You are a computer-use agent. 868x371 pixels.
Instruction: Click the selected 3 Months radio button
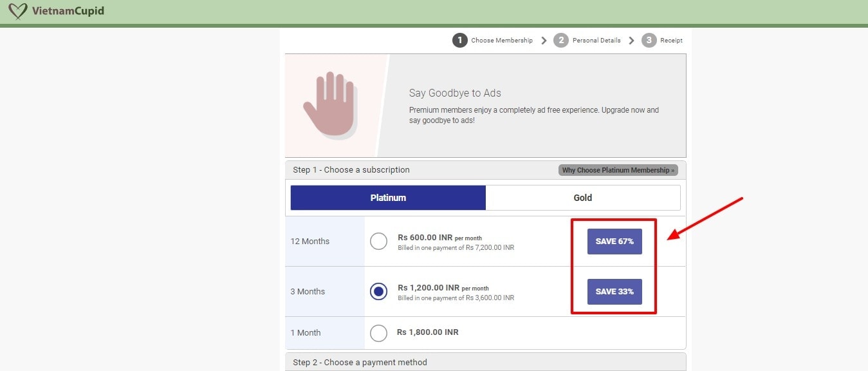[x=378, y=291]
